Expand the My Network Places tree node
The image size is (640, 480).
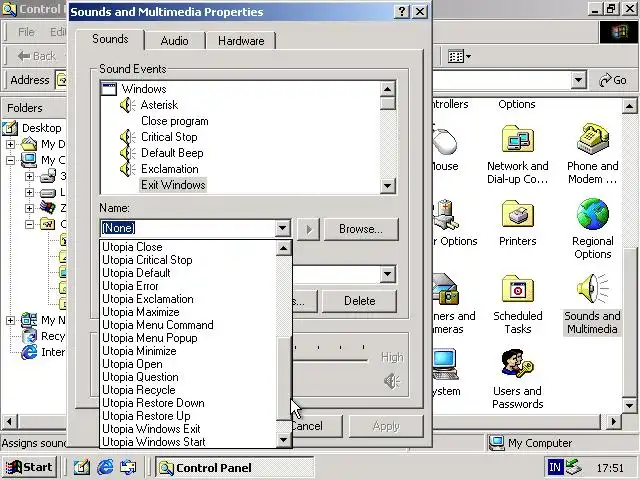tap(11, 320)
